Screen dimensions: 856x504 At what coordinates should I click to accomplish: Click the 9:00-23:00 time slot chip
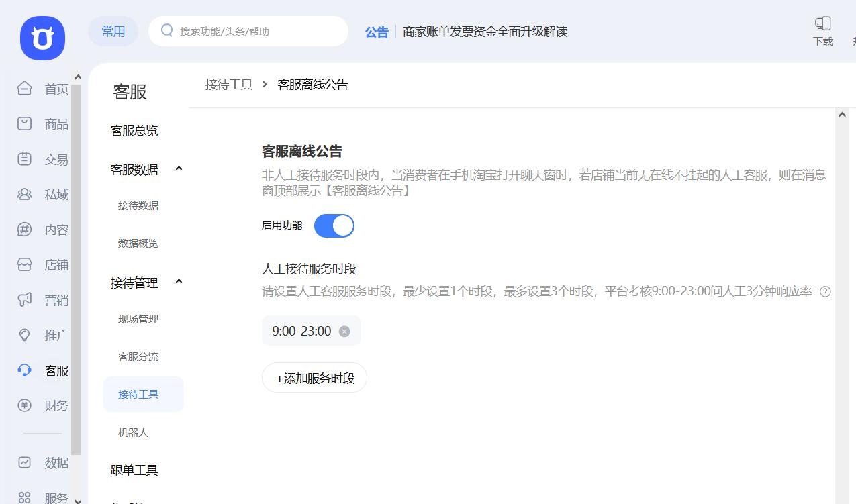coord(312,331)
